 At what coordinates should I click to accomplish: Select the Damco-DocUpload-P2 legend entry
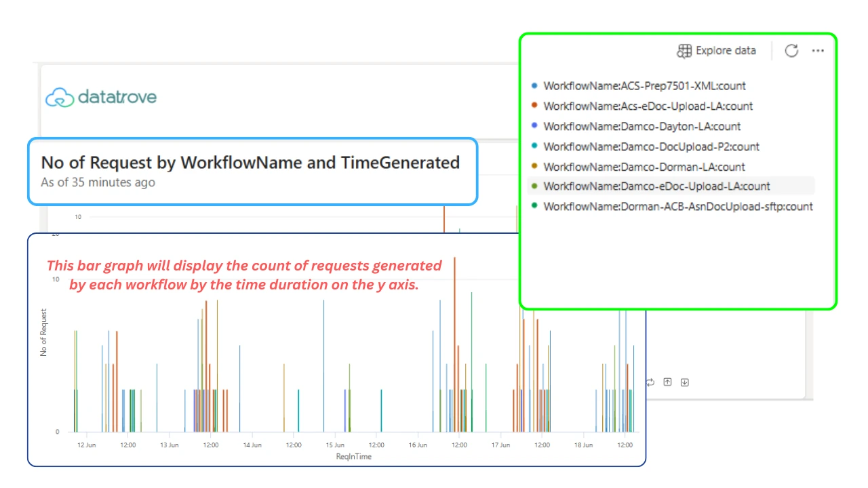pyautogui.click(x=645, y=146)
